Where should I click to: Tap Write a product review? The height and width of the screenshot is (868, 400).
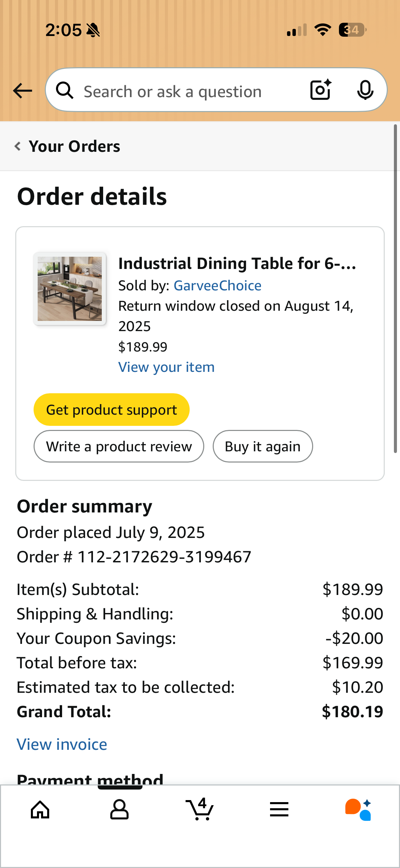click(119, 446)
